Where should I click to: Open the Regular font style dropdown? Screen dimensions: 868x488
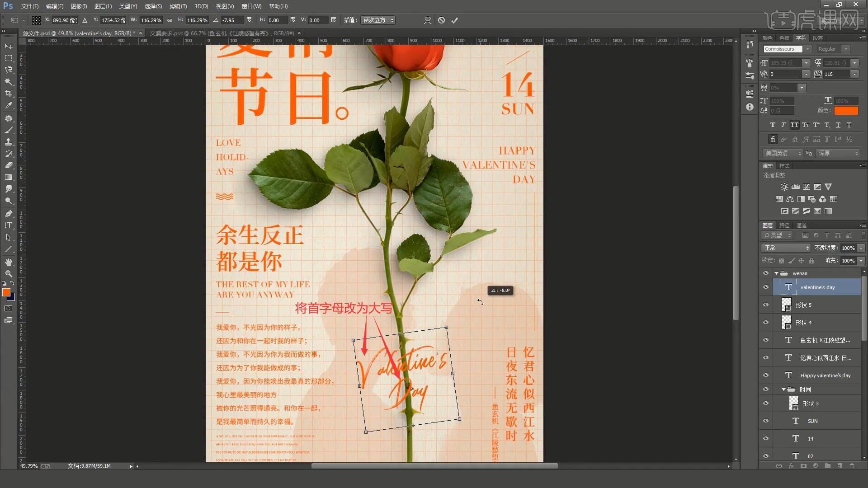pyautogui.click(x=846, y=49)
